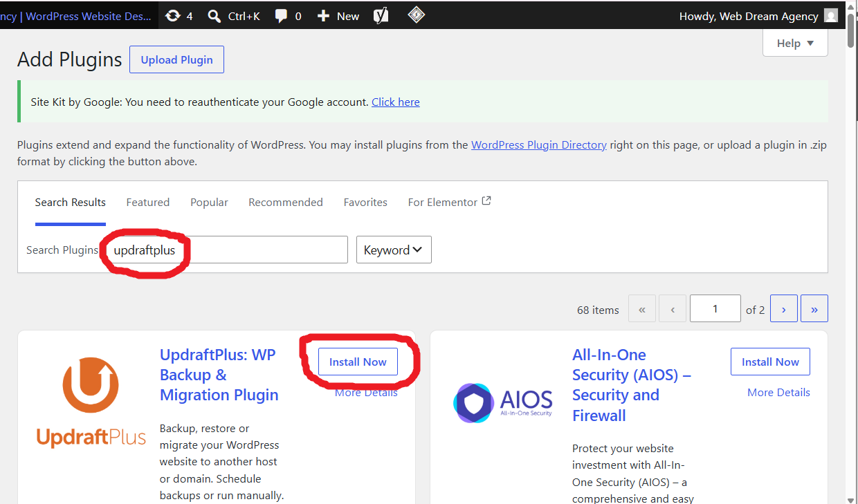
Task: Select the Search Results tab
Action: (x=71, y=202)
